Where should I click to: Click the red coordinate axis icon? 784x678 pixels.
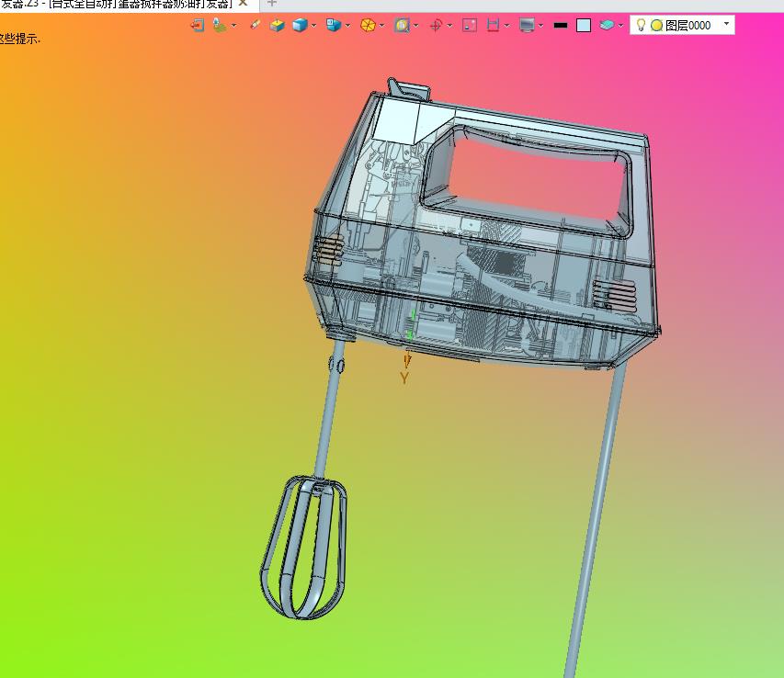point(436,26)
